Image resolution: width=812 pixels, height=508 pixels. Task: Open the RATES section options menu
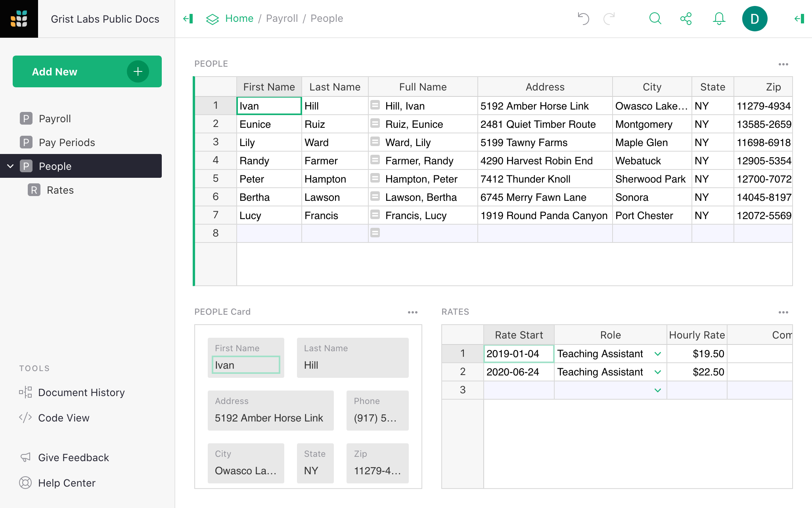[783, 312]
